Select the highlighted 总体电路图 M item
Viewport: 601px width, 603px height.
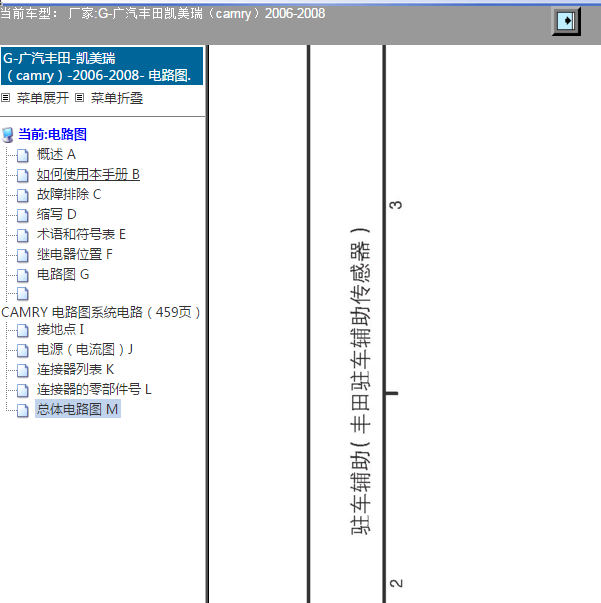pos(78,409)
